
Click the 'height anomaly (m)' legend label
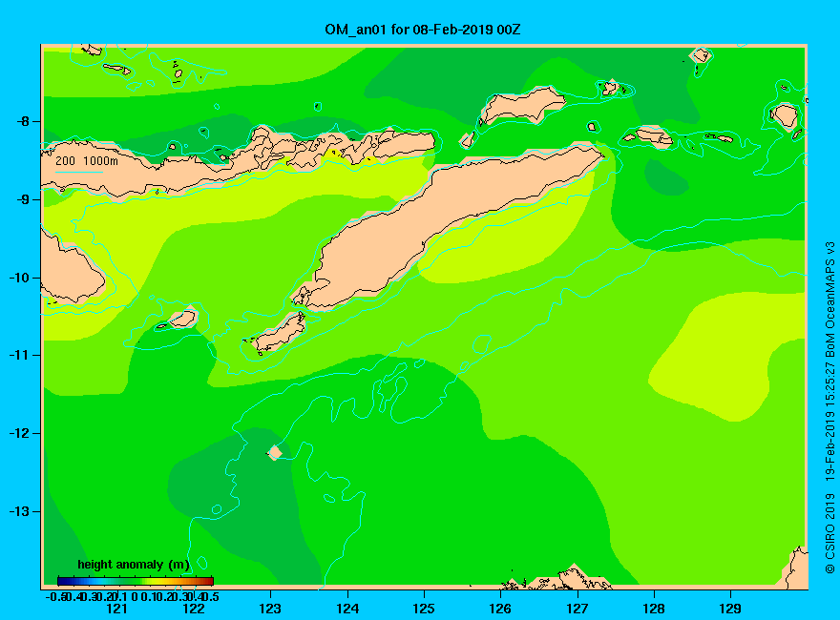click(x=134, y=565)
